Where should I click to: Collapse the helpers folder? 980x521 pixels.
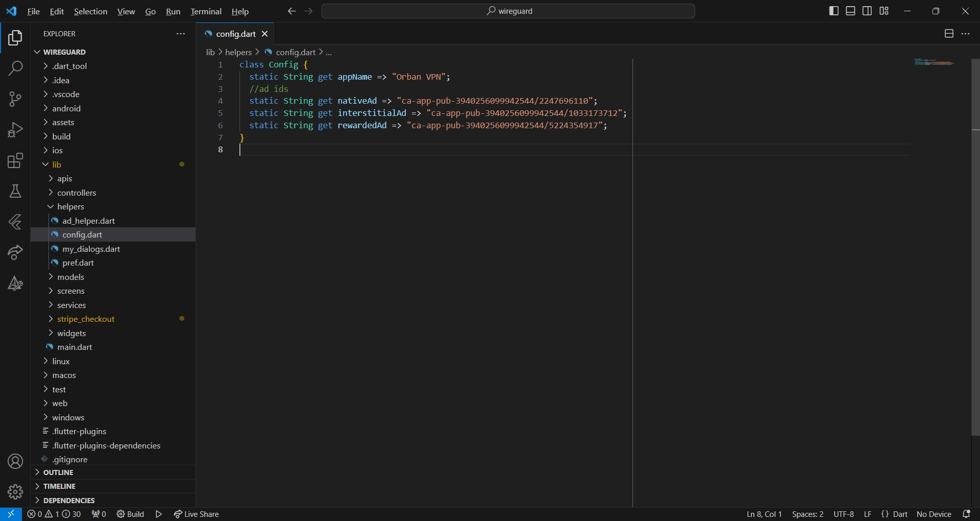click(70, 206)
